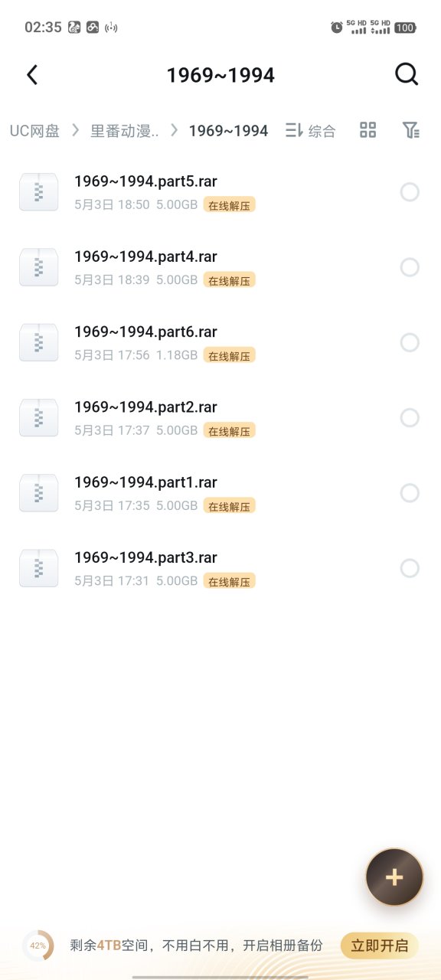This screenshot has width=441, height=980.
Task: Open the 1969~1994.part2.rar file entry
Action: click(220, 417)
